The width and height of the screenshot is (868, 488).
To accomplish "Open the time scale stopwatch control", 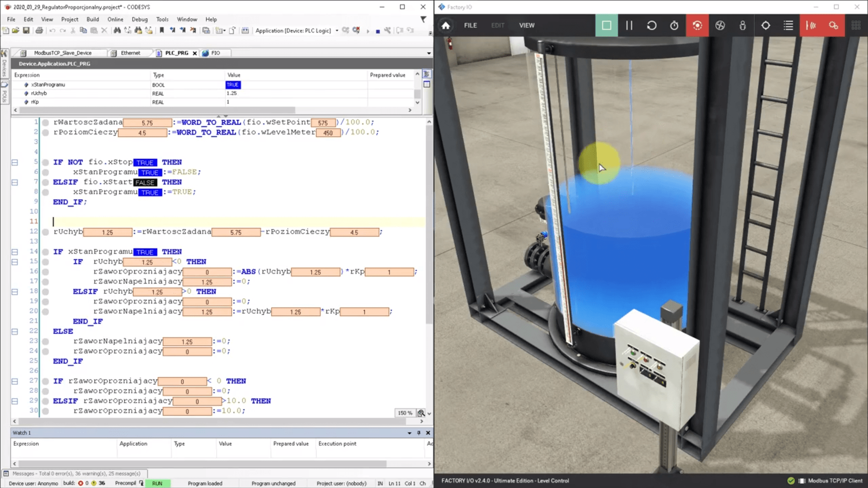I will pos(674,25).
